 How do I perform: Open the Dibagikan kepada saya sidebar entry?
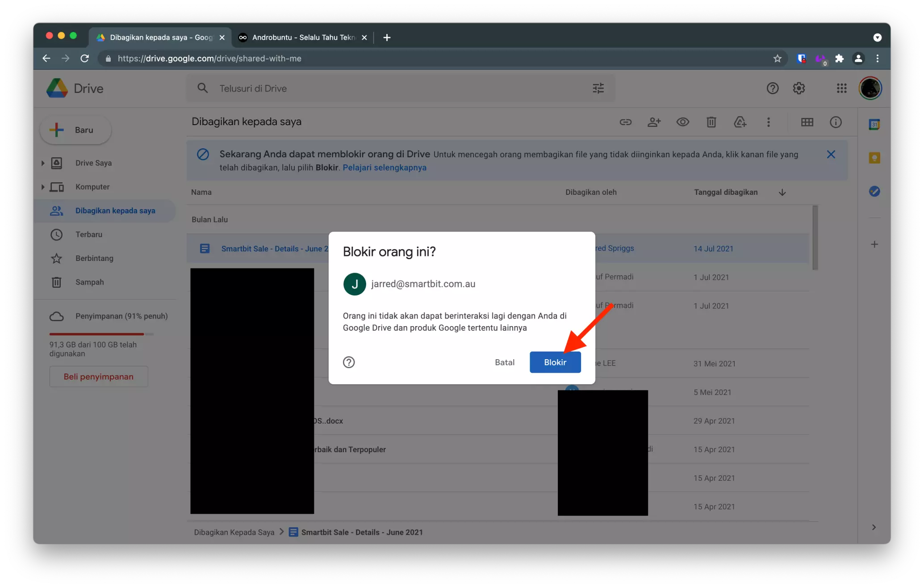pos(116,210)
